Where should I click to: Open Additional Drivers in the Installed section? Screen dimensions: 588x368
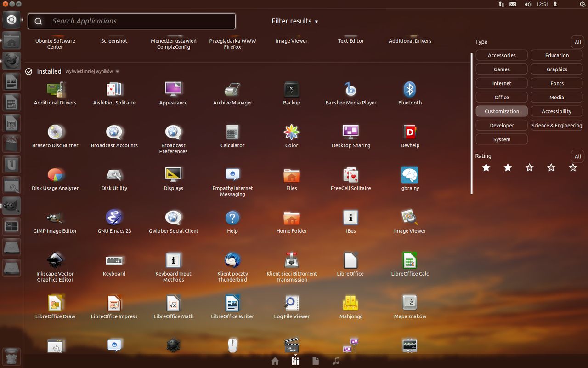[x=55, y=93]
